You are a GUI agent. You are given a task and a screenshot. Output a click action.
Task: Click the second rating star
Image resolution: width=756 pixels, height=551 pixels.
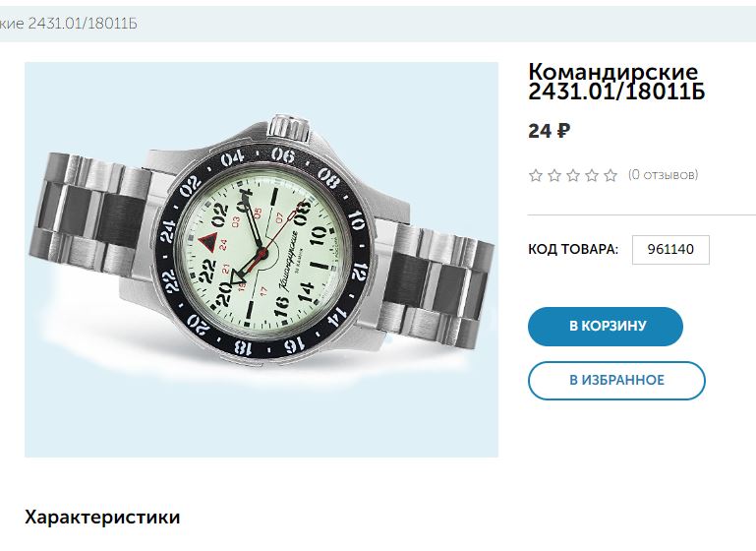coord(554,175)
